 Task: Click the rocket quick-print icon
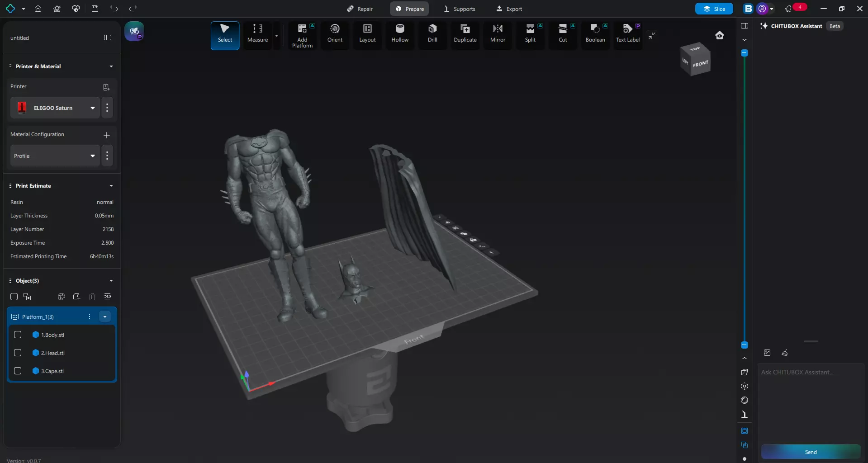(134, 31)
